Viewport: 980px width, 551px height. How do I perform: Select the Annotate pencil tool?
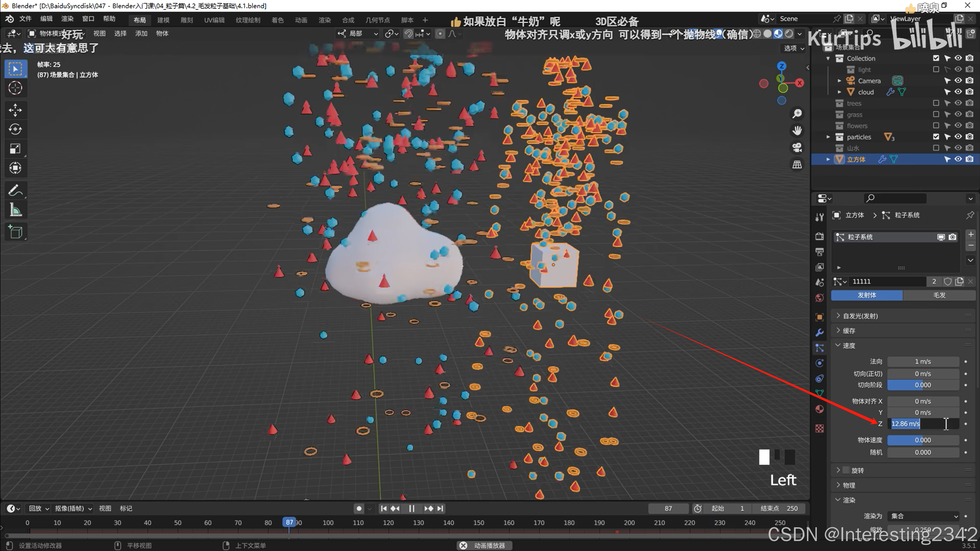(x=15, y=190)
